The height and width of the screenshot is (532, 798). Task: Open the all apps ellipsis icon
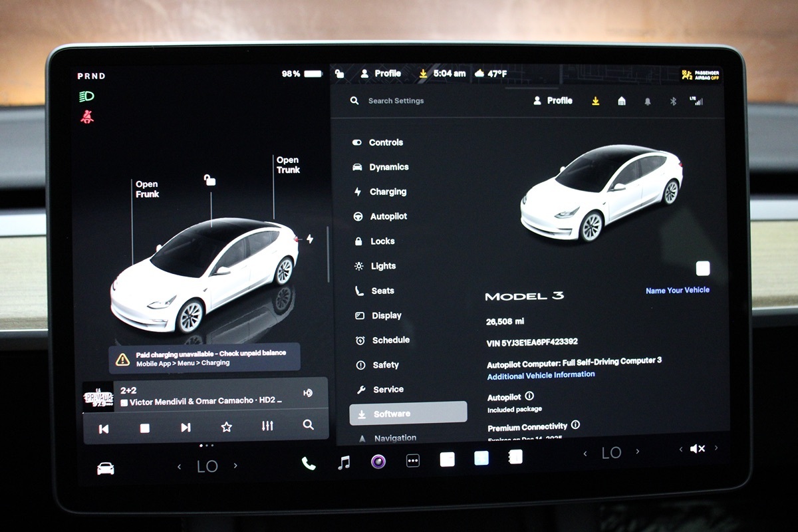pos(413,461)
